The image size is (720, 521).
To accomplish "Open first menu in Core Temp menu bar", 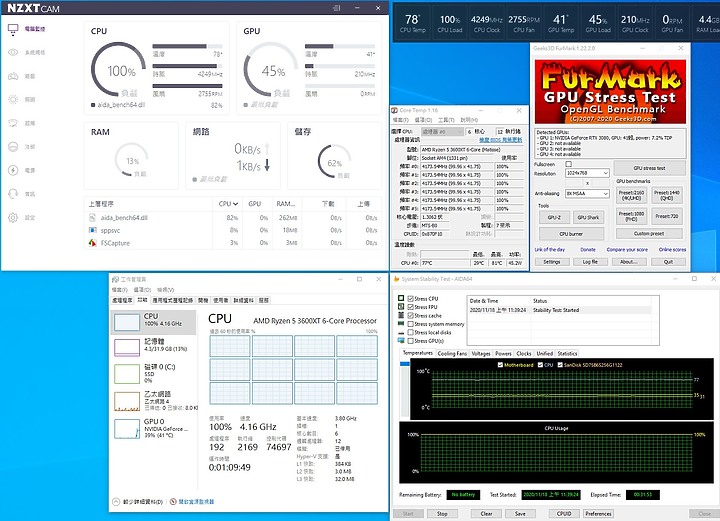I will click(400, 120).
